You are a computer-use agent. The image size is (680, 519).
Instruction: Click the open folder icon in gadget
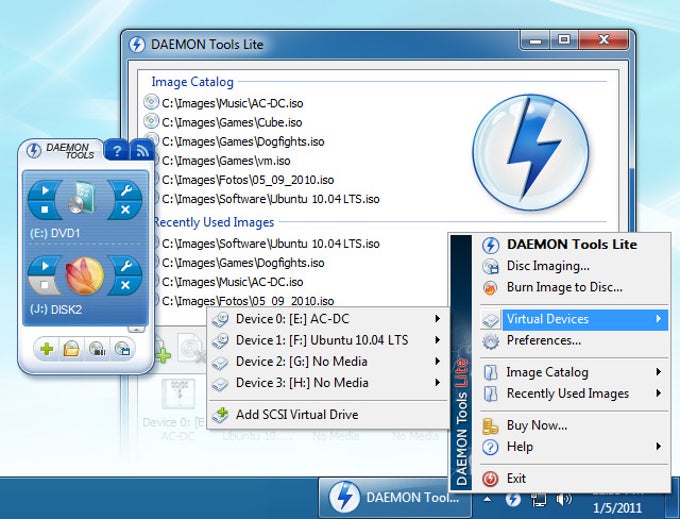(x=72, y=350)
